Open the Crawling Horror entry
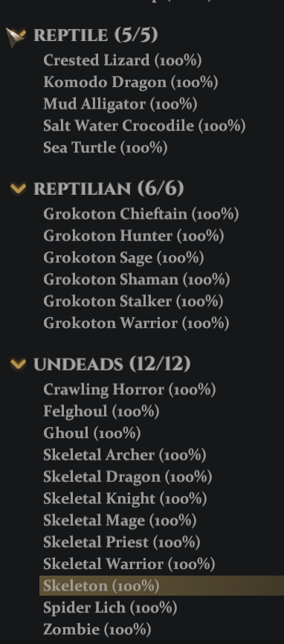284x644 pixels. [x=129, y=390]
